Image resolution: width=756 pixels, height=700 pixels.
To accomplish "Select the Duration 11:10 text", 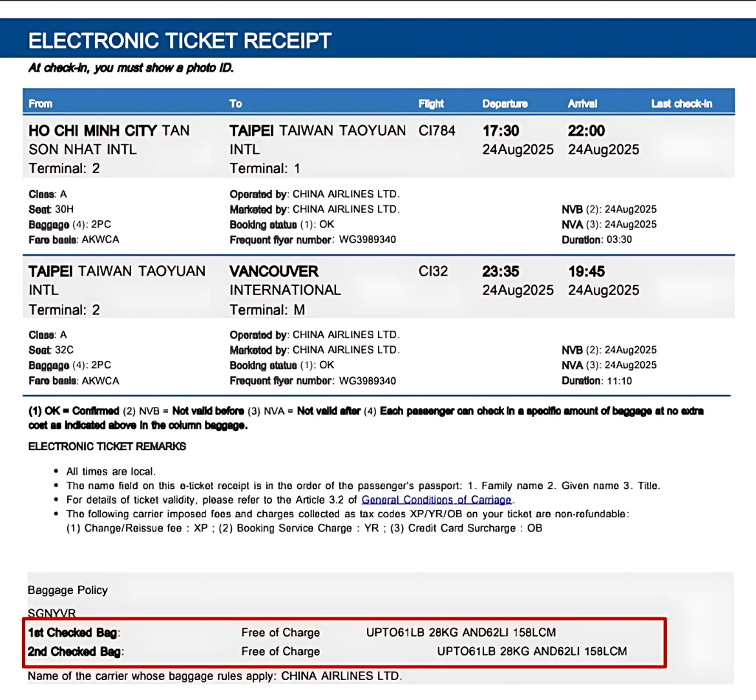I will 597,381.
